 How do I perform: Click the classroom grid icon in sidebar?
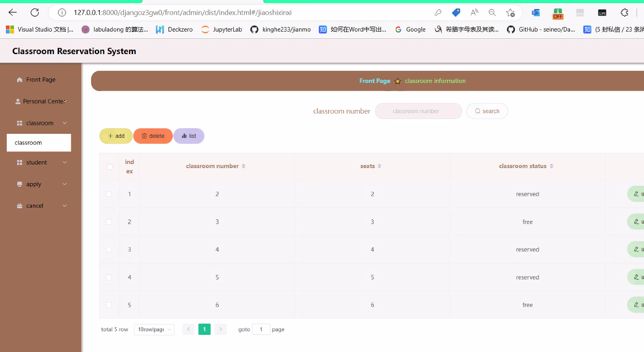(x=19, y=123)
